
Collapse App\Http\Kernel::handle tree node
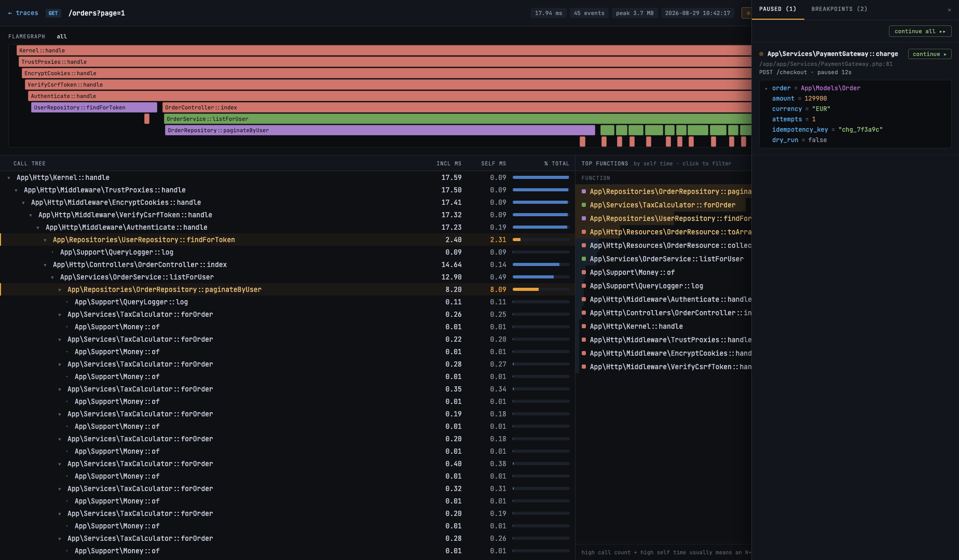[9, 178]
